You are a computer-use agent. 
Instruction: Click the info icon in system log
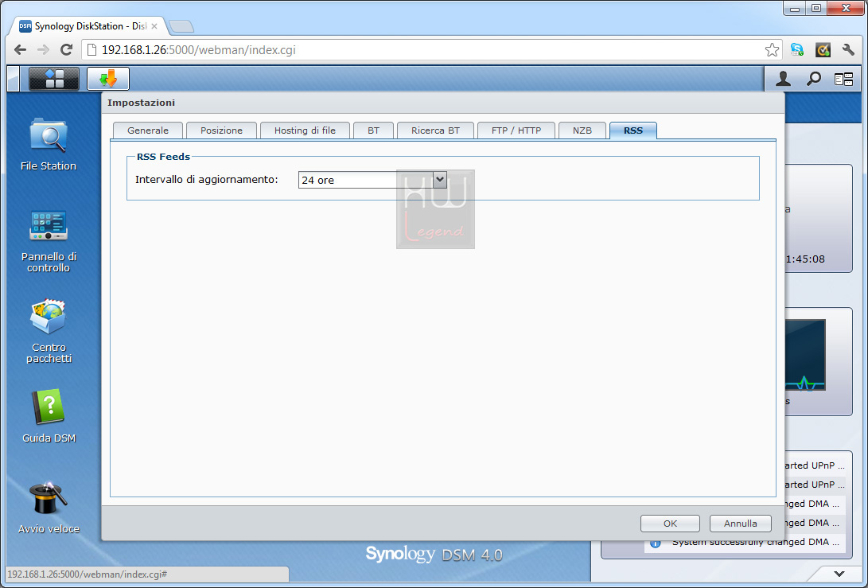(656, 543)
